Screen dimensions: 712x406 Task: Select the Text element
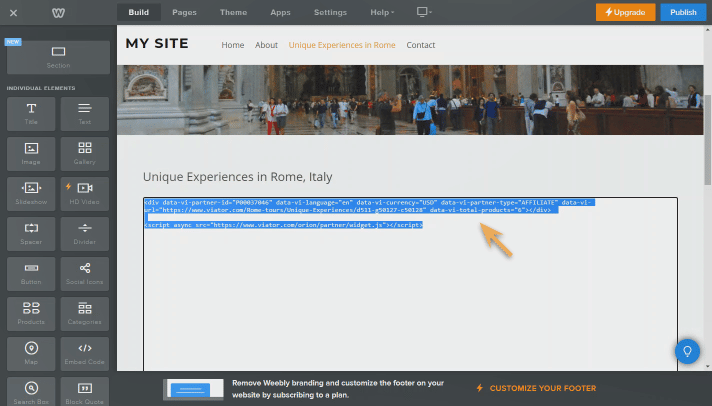point(84,114)
